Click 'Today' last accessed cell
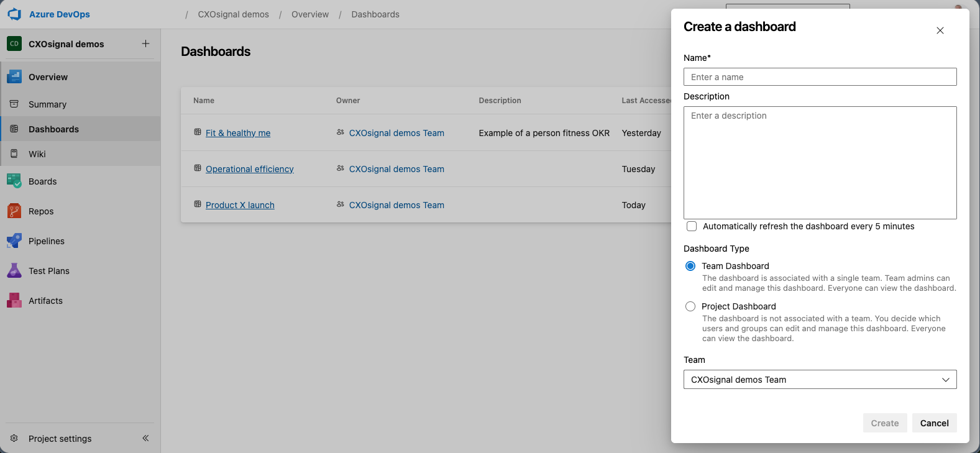 pos(634,205)
